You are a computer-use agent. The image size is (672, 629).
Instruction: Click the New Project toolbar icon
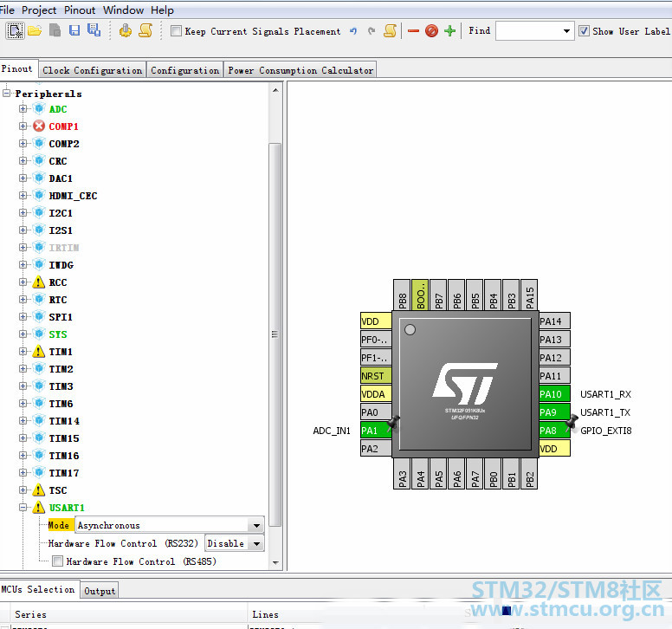(x=15, y=31)
